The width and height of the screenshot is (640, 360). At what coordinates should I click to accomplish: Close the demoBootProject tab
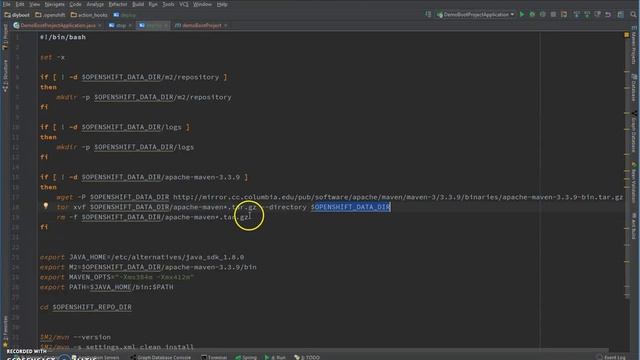(x=225, y=25)
